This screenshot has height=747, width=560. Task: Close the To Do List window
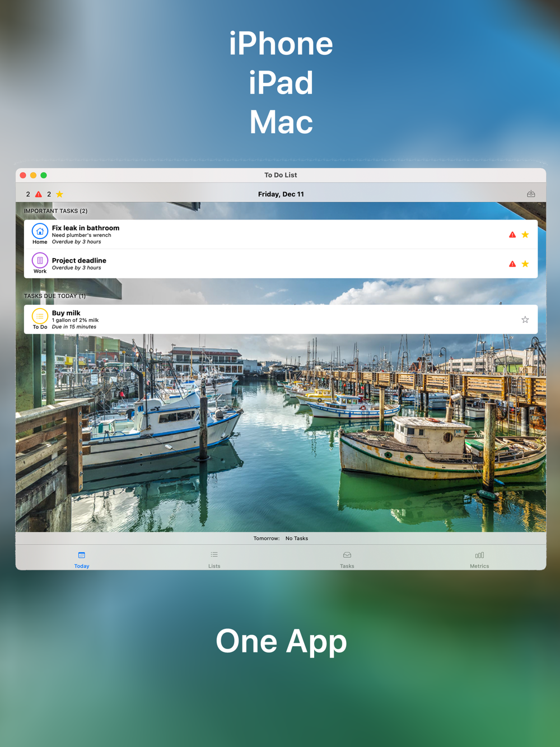(x=23, y=175)
